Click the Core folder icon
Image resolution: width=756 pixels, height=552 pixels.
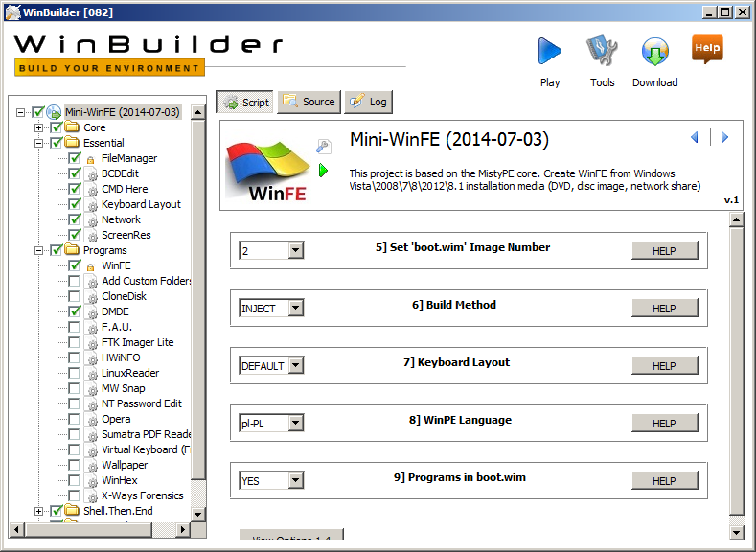(x=72, y=127)
